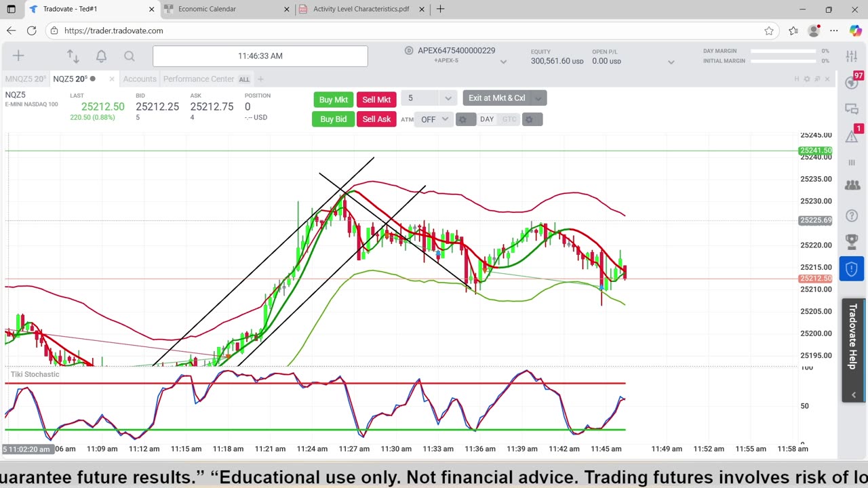Close the NQZ5 20s tab

click(111, 79)
